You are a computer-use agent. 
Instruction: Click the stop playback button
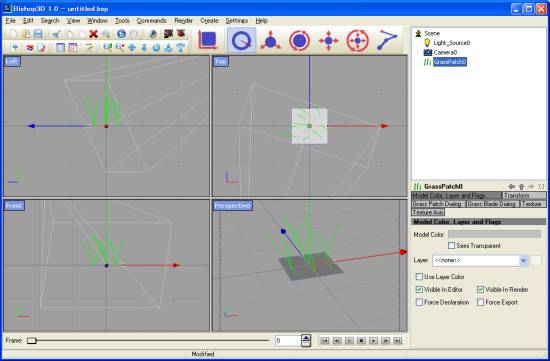(x=361, y=341)
